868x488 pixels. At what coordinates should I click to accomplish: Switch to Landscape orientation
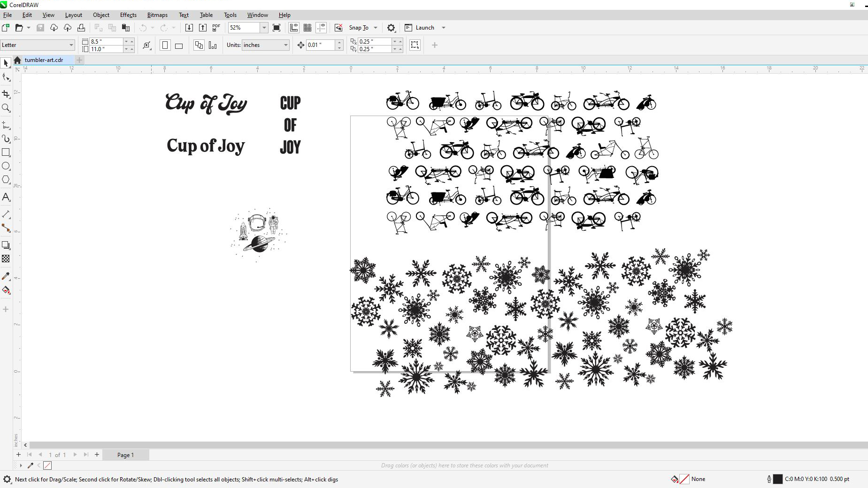(179, 45)
